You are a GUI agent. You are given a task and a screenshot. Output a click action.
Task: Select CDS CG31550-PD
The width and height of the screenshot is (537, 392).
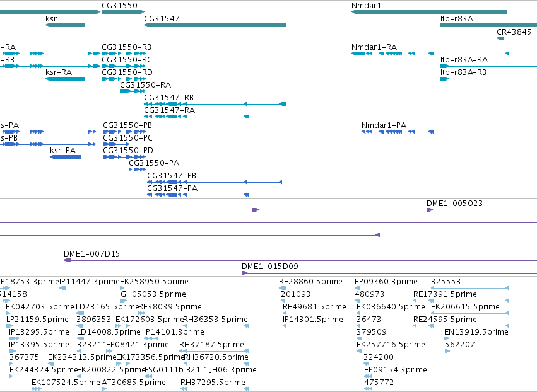124,157
